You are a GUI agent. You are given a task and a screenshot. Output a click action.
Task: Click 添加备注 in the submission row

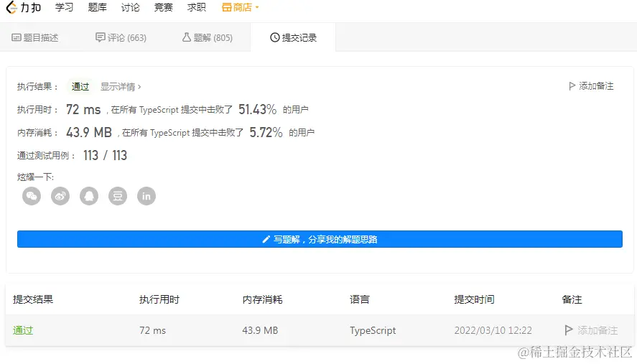click(592, 330)
